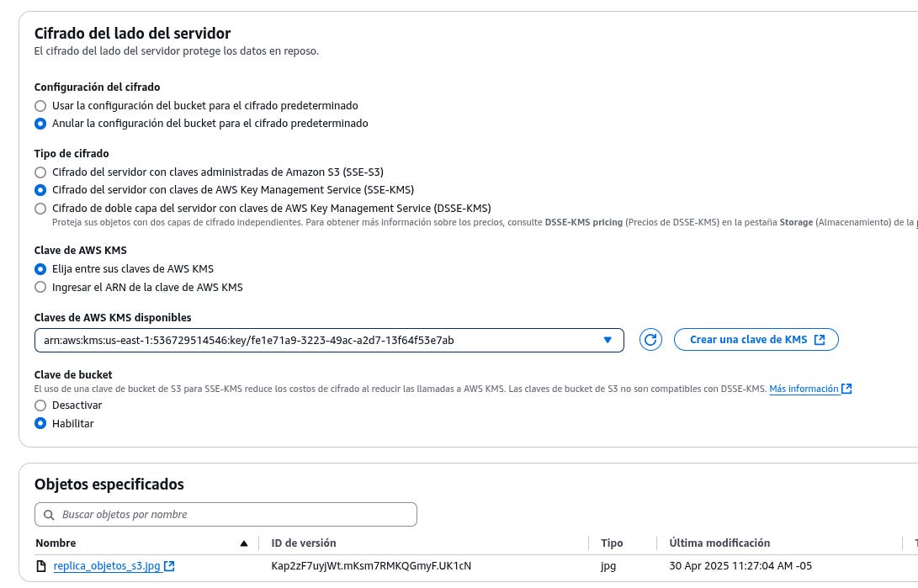The width and height of the screenshot is (918, 588).
Task: Select 'Anular la configuración del bucket' radio
Action: coord(40,124)
